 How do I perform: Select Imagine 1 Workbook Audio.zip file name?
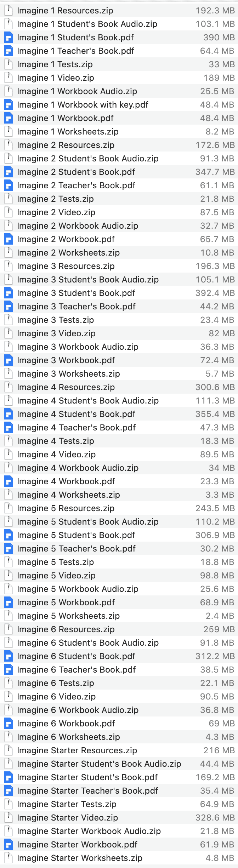tap(77, 91)
